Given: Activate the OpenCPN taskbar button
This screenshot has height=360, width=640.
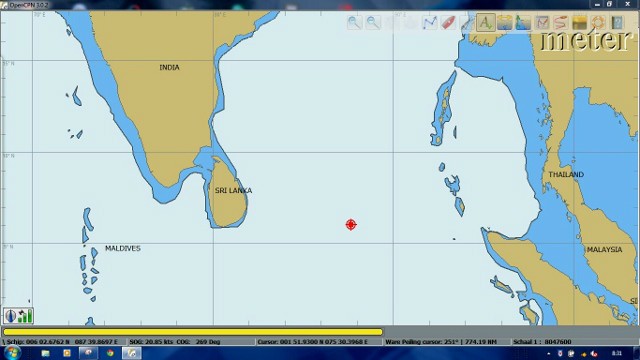Looking at the screenshot, I should pyautogui.click(x=131, y=353).
